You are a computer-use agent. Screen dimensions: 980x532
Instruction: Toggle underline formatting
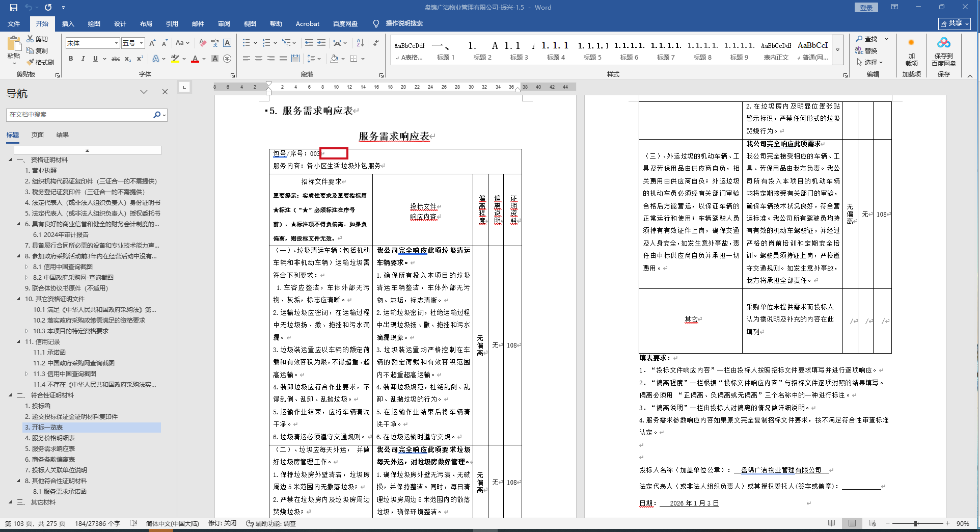pyautogui.click(x=95, y=59)
